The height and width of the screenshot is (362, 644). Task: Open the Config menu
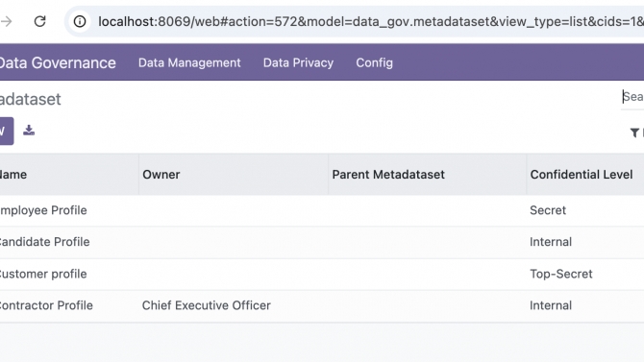pyautogui.click(x=374, y=62)
